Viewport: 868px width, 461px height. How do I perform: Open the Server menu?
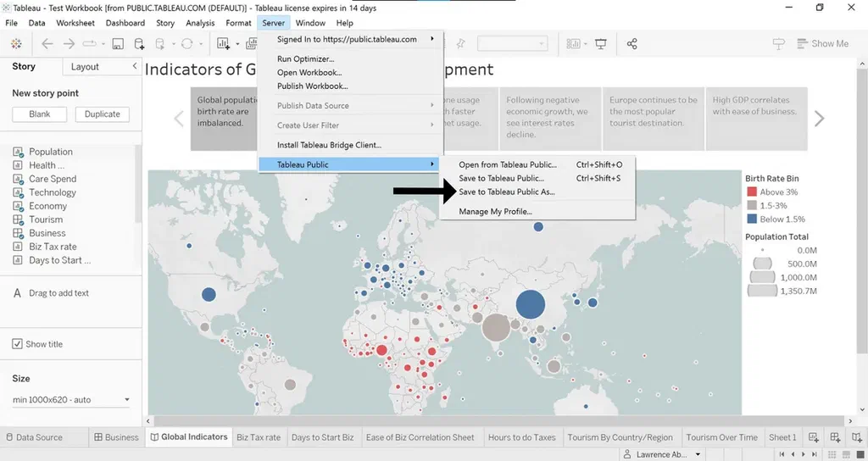click(x=274, y=23)
